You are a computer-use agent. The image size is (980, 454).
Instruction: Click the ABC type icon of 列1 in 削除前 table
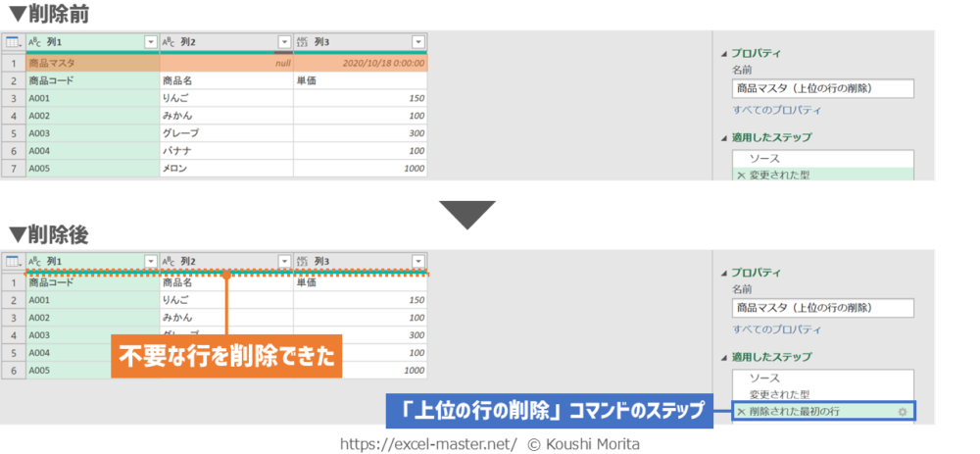(x=34, y=42)
